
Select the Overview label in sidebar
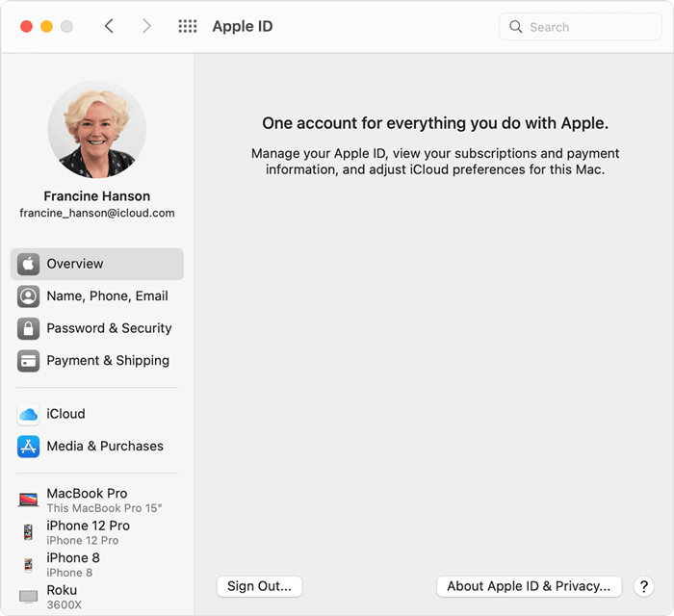tap(75, 264)
